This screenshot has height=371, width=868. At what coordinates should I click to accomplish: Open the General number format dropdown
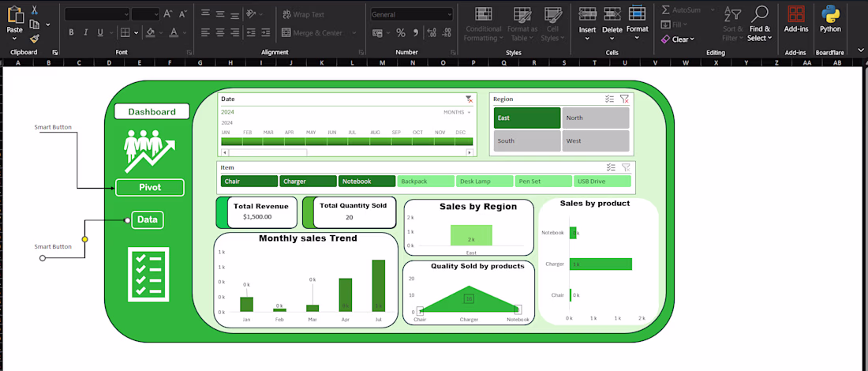click(449, 14)
